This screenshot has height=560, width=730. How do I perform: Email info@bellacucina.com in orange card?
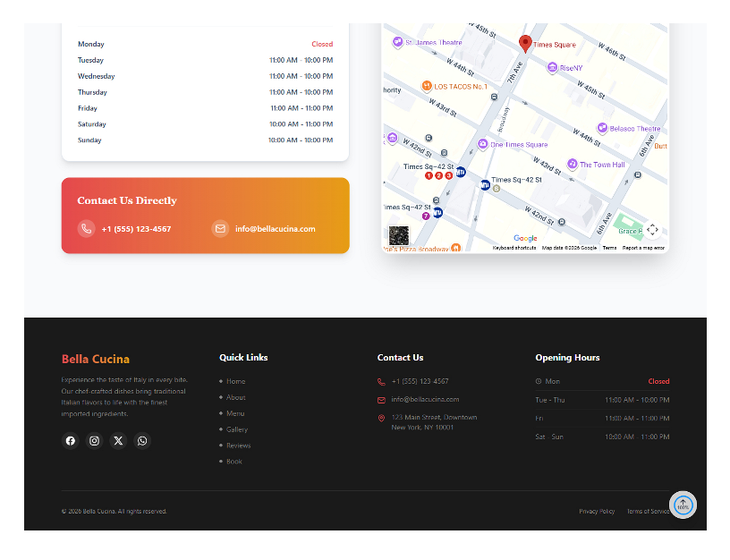click(276, 229)
